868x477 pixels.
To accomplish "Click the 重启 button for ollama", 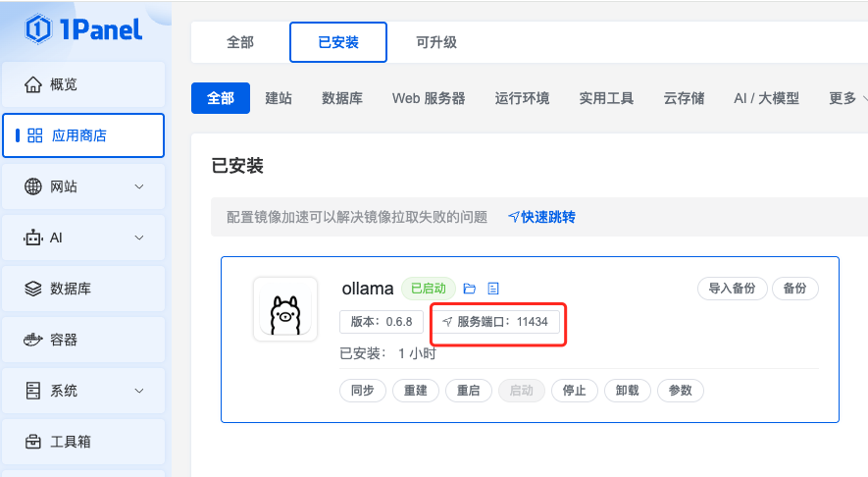I will (468, 390).
